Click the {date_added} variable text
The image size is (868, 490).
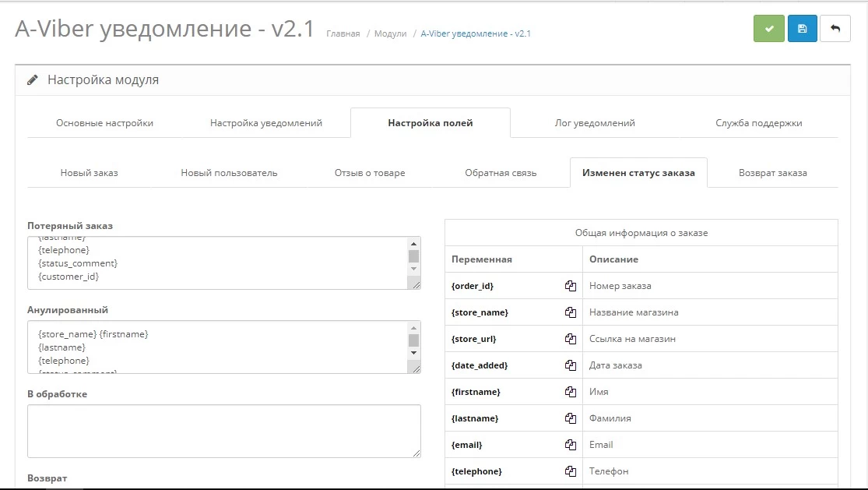480,365
